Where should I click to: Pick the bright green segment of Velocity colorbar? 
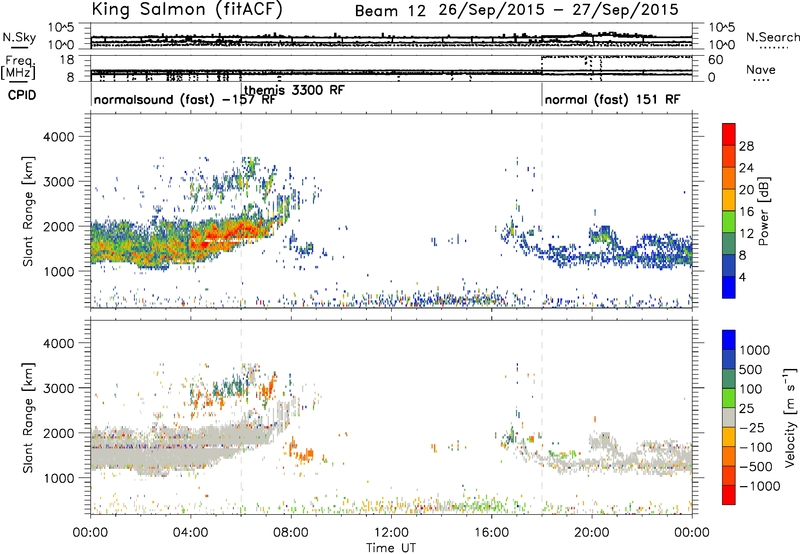pyautogui.click(x=729, y=398)
